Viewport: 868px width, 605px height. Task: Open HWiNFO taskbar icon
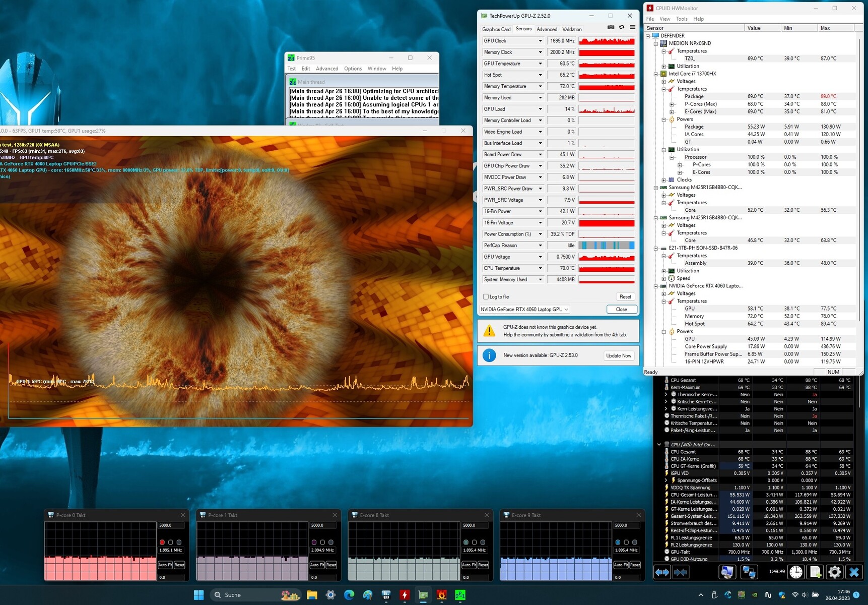tap(386, 595)
